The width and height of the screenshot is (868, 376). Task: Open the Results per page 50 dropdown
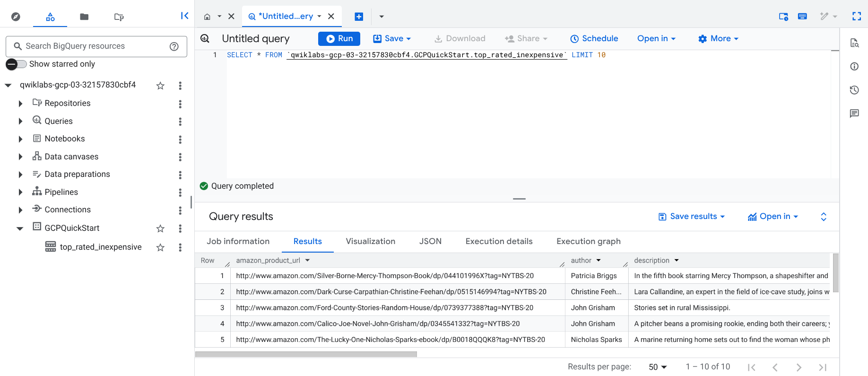point(658,367)
